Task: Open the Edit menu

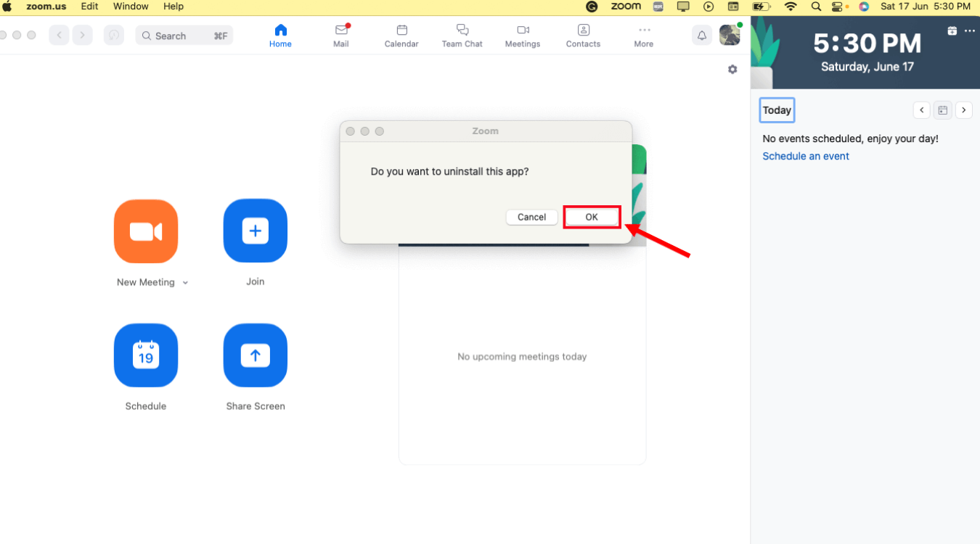Action: click(89, 7)
